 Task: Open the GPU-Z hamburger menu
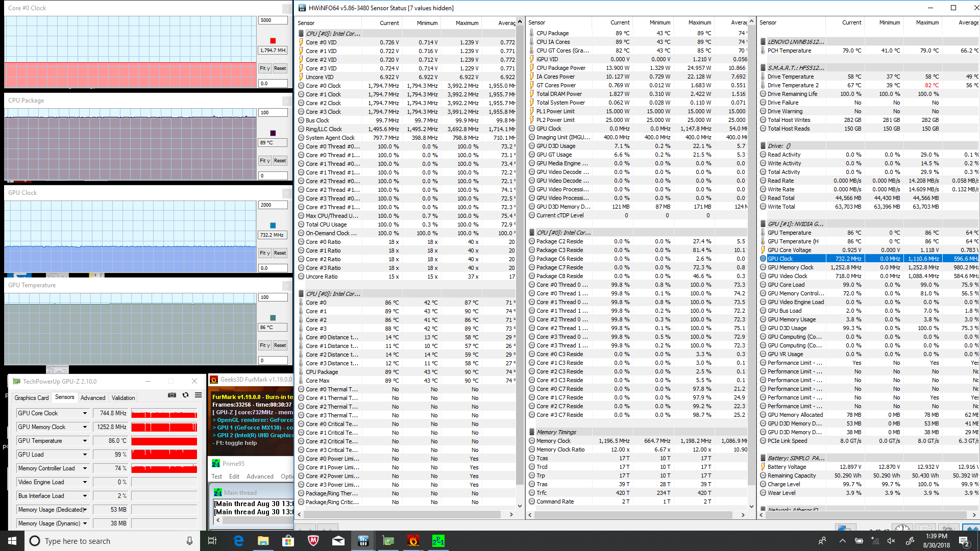[x=198, y=395]
